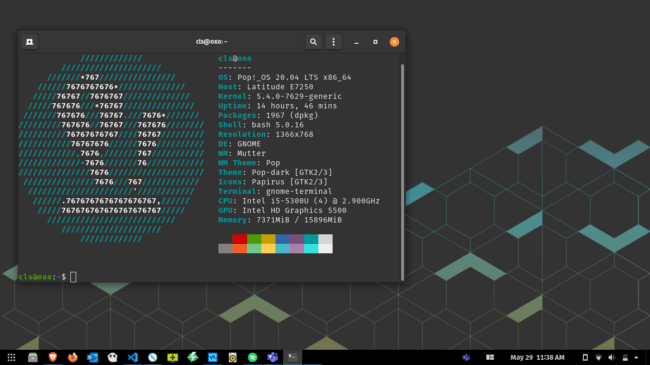The width and height of the screenshot is (650, 365).
Task: Click the 'bash 5.0.16' shell text
Action: point(278,125)
